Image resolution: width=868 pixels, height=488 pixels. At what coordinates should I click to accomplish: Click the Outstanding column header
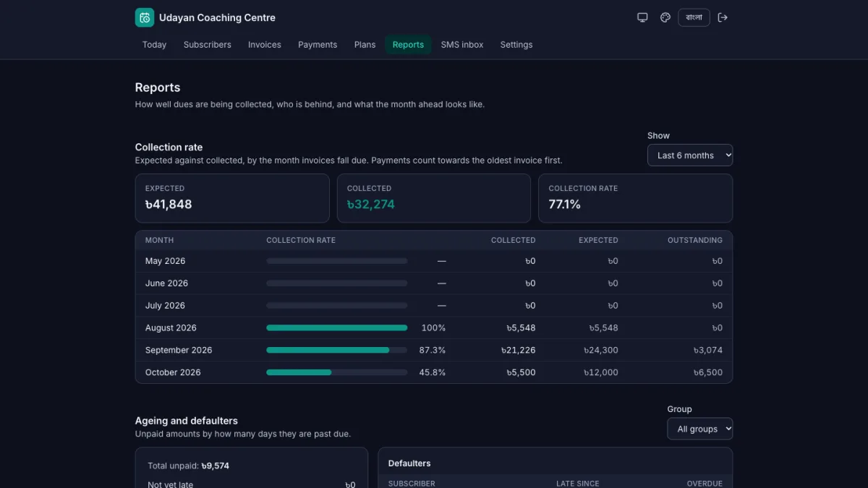(x=695, y=240)
